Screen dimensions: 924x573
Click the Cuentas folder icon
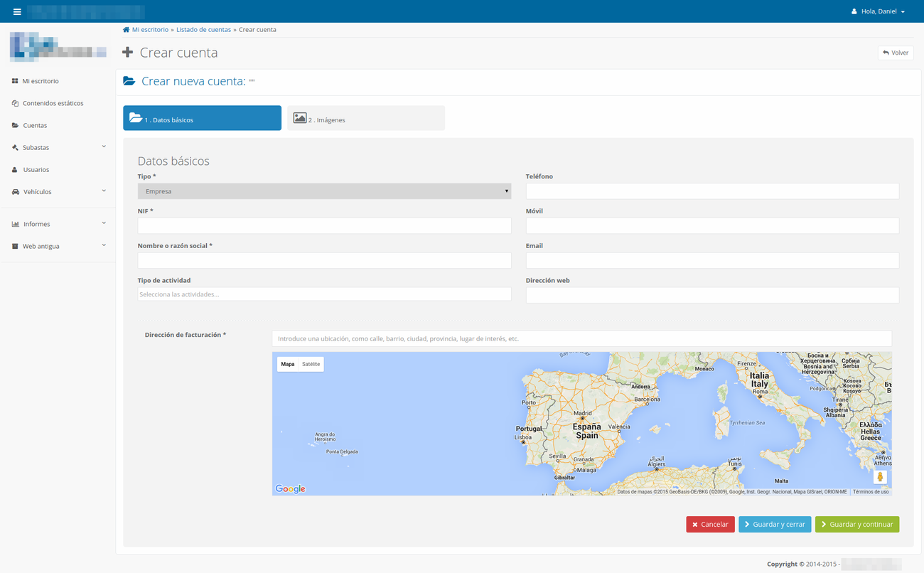click(15, 125)
